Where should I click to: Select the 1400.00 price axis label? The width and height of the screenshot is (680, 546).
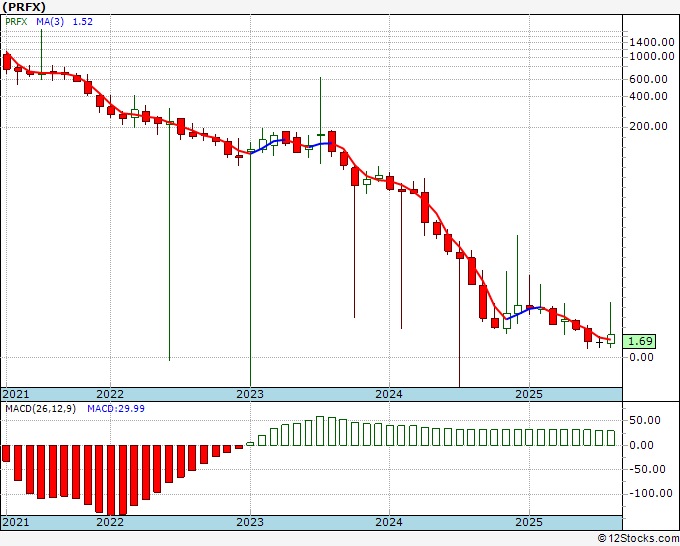point(652,42)
